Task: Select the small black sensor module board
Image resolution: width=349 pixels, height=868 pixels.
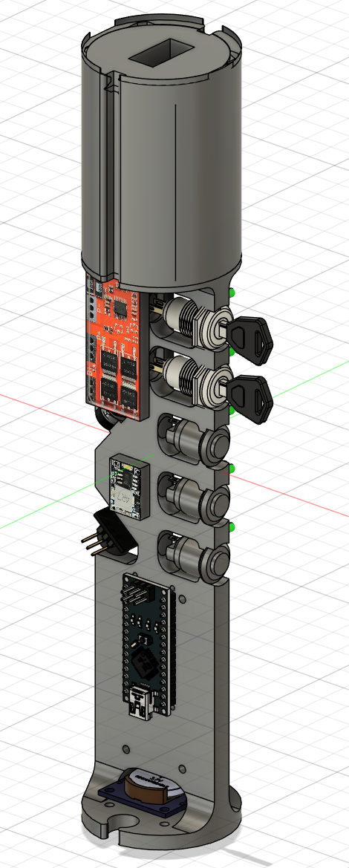Action: click(130, 488)
